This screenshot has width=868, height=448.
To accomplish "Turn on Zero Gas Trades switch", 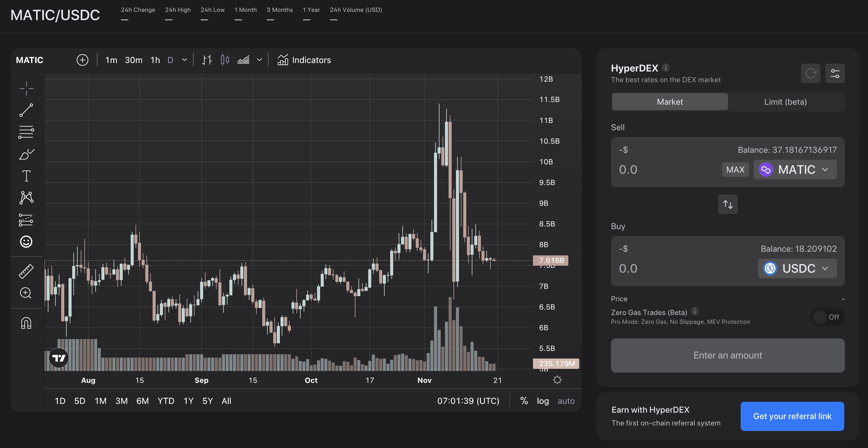I will (x=827, y=317).
